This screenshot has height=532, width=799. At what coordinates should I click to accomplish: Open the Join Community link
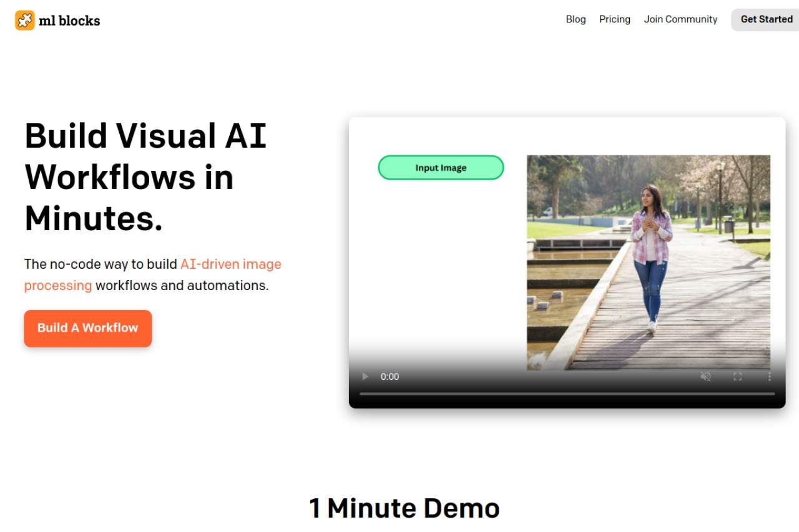tap(680, 19)
